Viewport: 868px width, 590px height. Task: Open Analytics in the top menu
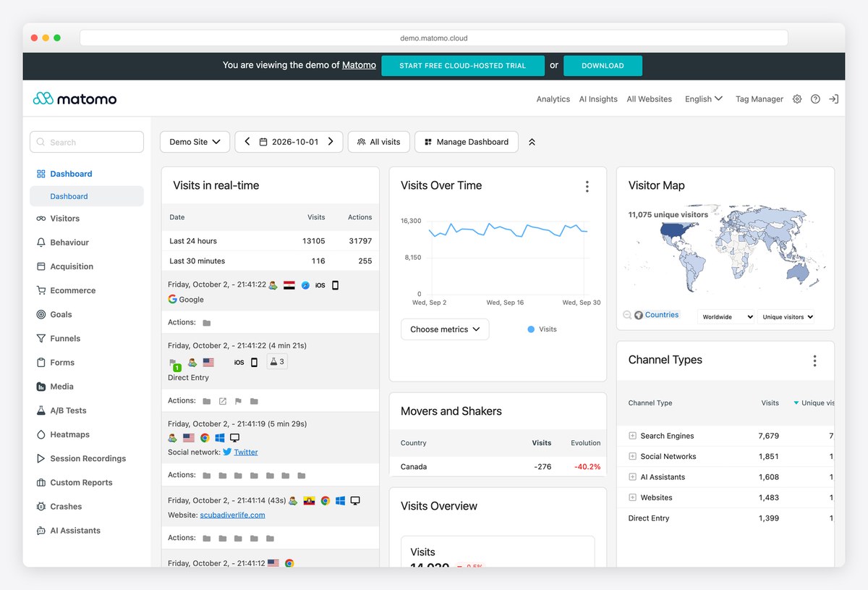point(553,99)
